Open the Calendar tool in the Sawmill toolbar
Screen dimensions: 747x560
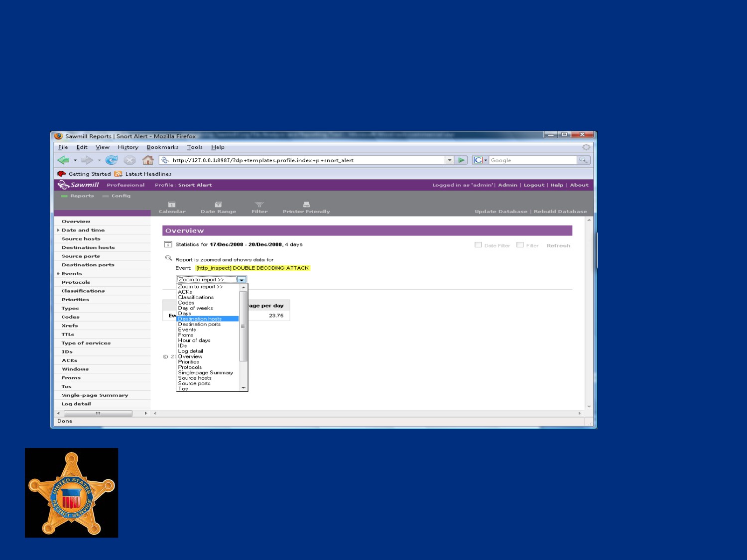(172, 208)
